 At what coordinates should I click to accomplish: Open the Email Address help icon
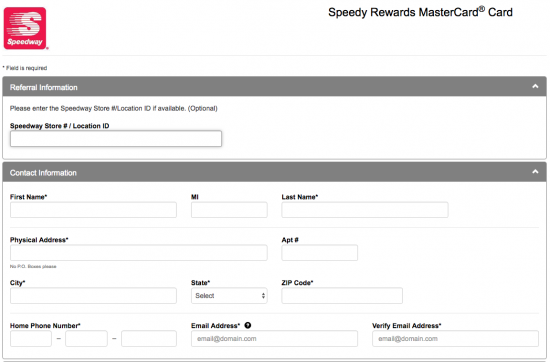coord(248,325)
